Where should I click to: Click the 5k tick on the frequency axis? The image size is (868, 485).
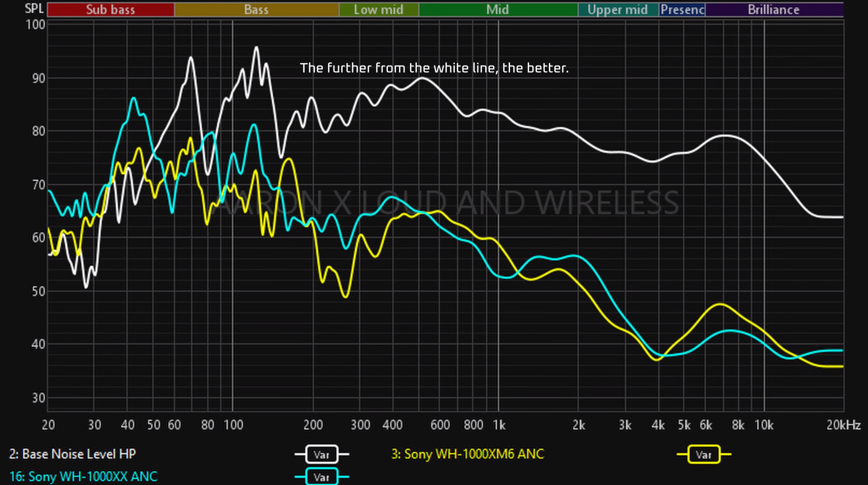click(x=684, y=425)
